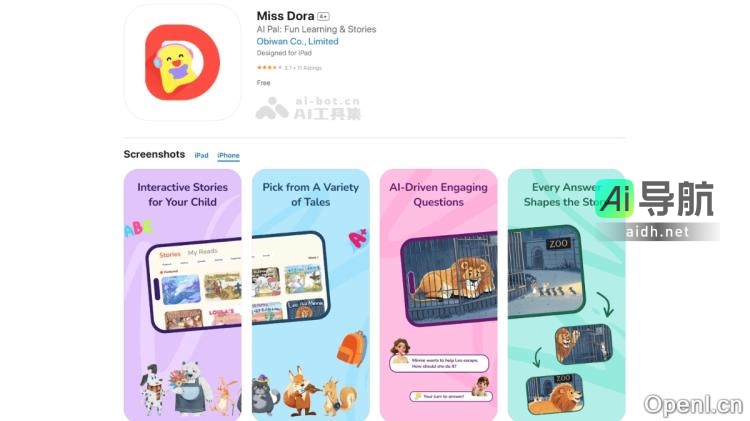Click the Miss Dora app icon
Viewport: 750px width, 421px height.
tap(182, 62)
